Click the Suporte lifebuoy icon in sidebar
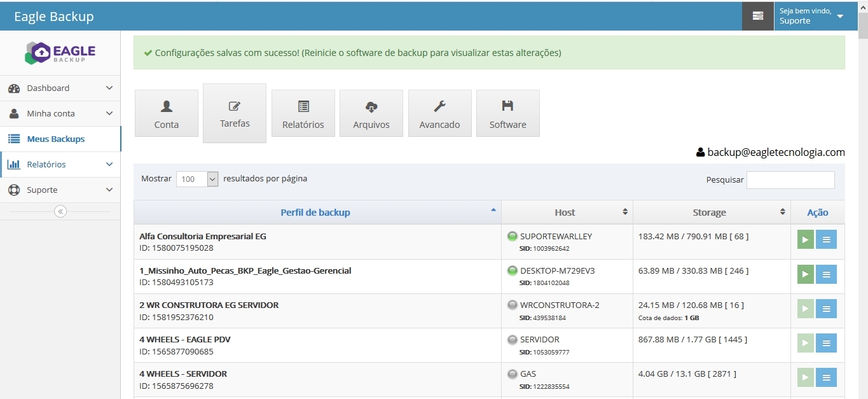This screenshot has height=399, width=868. (13, 190)
